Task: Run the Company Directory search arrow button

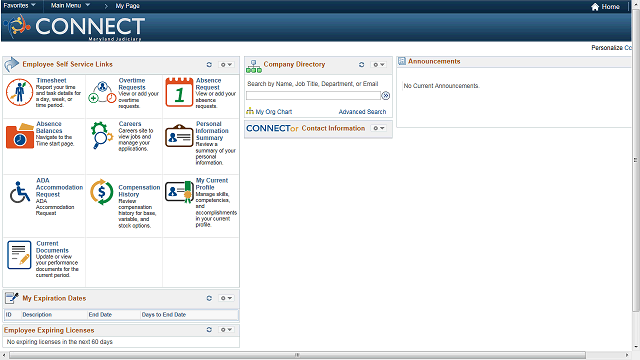Action: click(x=386, y=96)
